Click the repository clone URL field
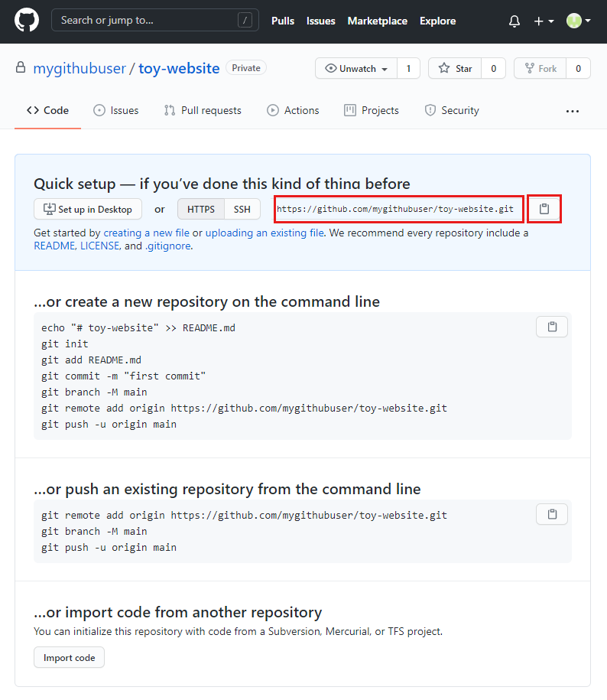The width and height of the screenshot is (607, 700). click(399, 209)
